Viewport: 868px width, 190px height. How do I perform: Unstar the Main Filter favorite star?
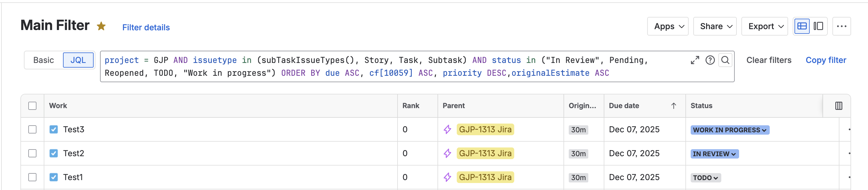point(101,26)
